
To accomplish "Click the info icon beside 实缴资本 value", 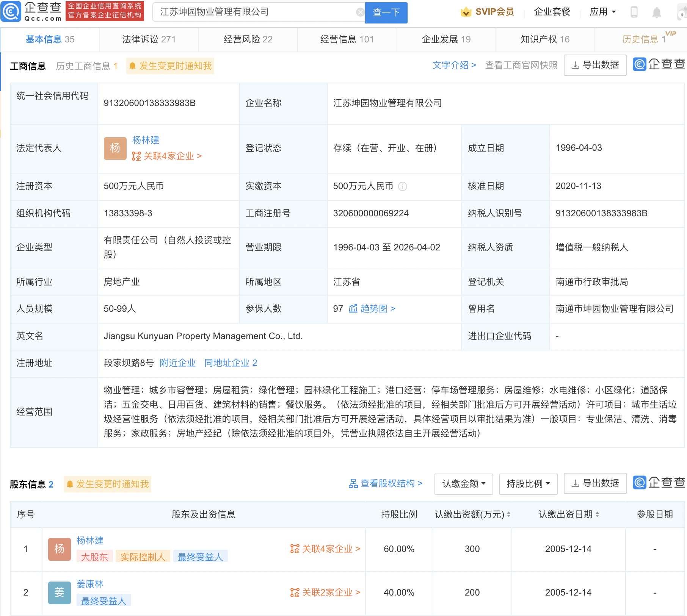I will (x=403, y=186).
